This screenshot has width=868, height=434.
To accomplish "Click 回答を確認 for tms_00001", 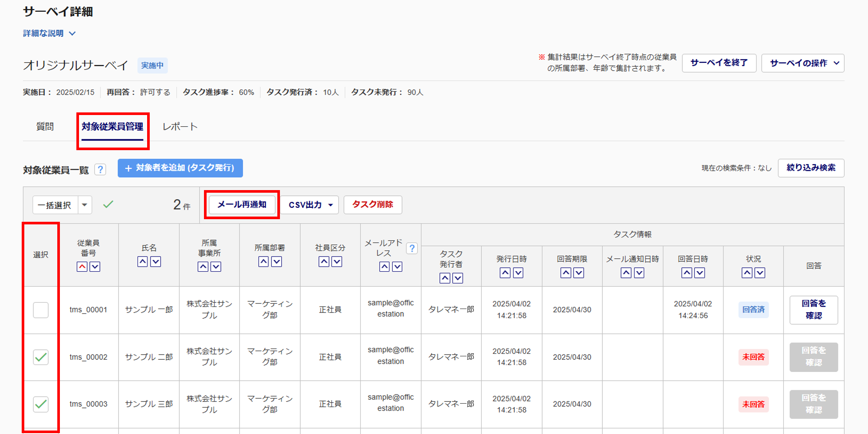I will coord(814,310).
